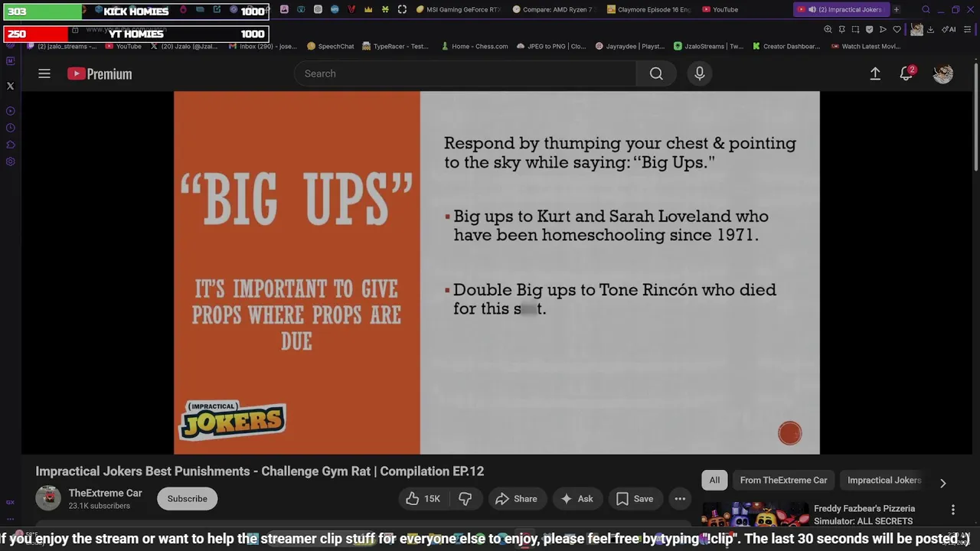Screen dimensions: 980x551
Task: Select the From TheExtreme Car chip
Action: 783,481
